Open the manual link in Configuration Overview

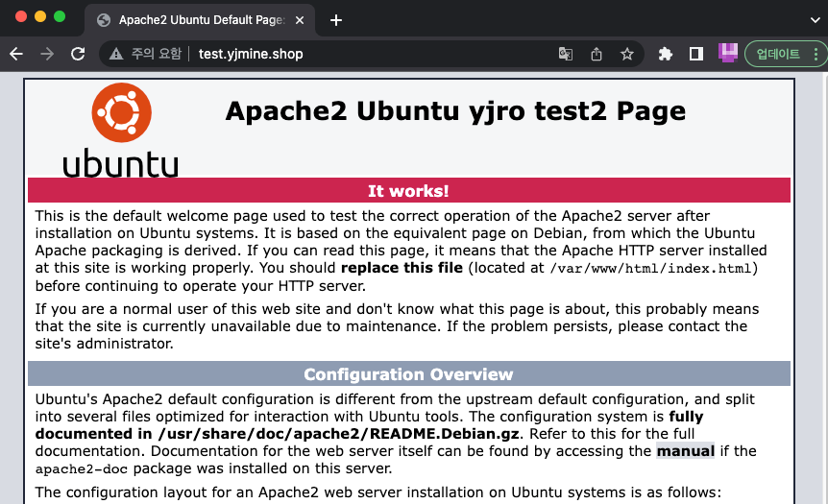tap(686, 451)
